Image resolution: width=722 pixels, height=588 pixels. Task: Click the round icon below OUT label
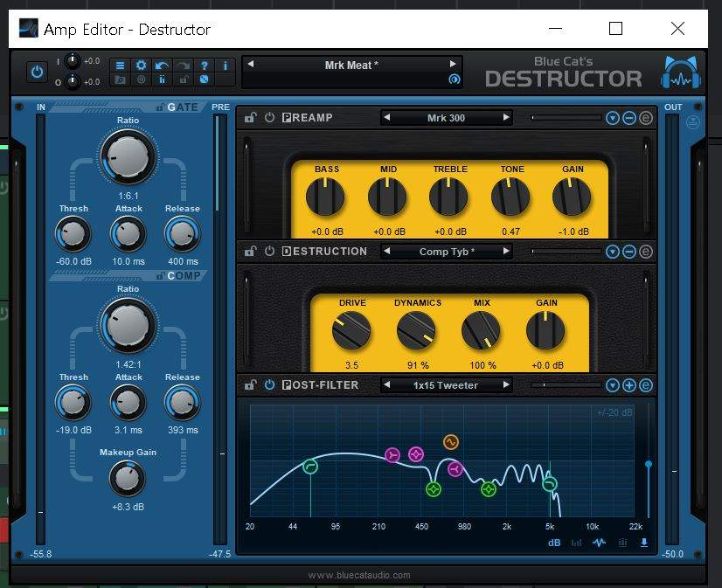pyautogui.click(x=693, y=122)
